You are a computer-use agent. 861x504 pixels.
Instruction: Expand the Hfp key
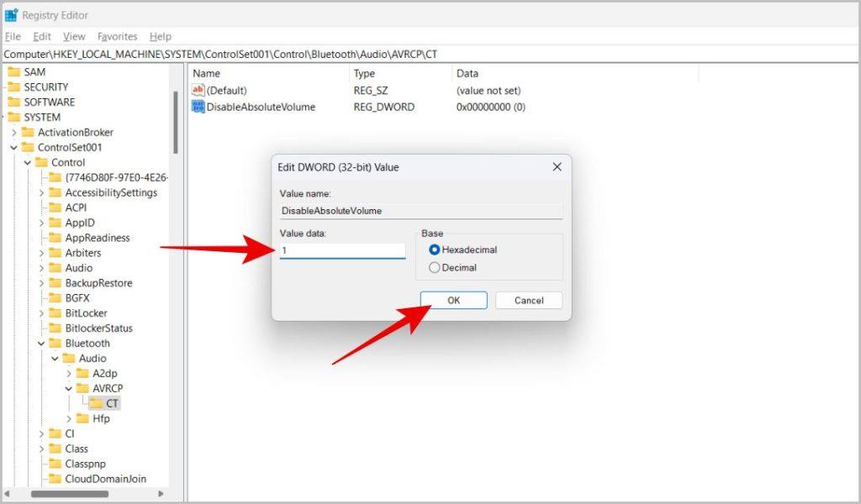click(x=69, y=419)
